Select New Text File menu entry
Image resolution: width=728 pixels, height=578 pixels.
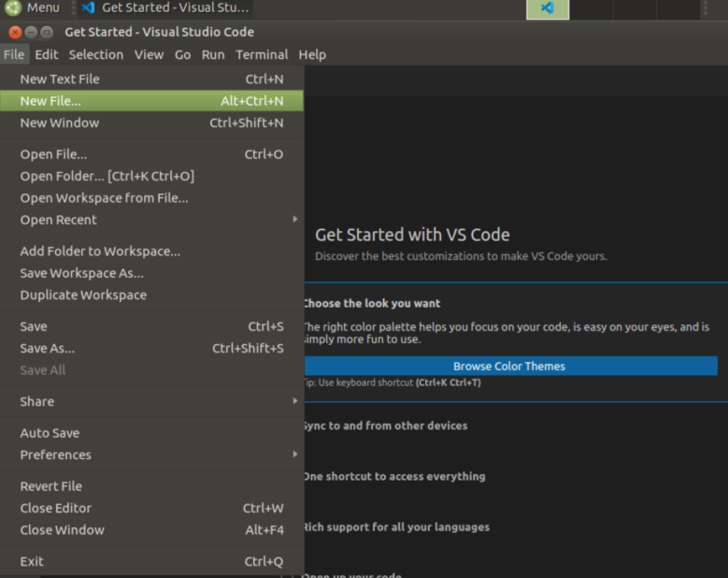[x=60, y=79]
